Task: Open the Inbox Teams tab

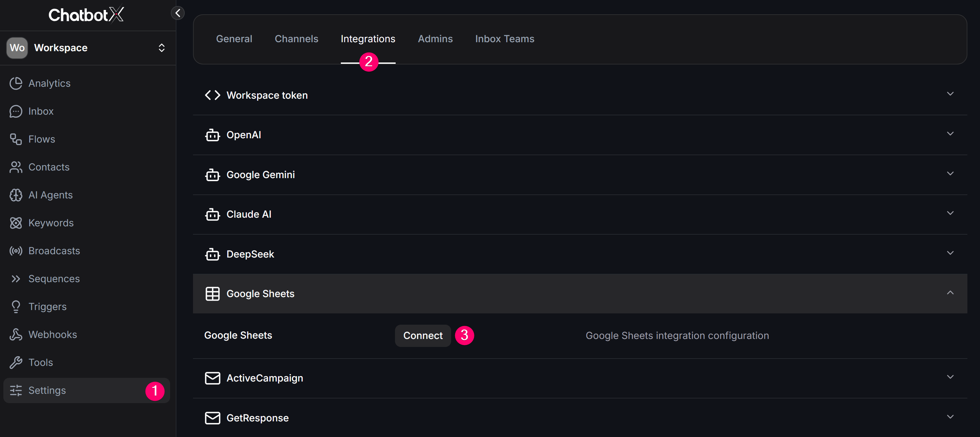Action: pos(505,39)
